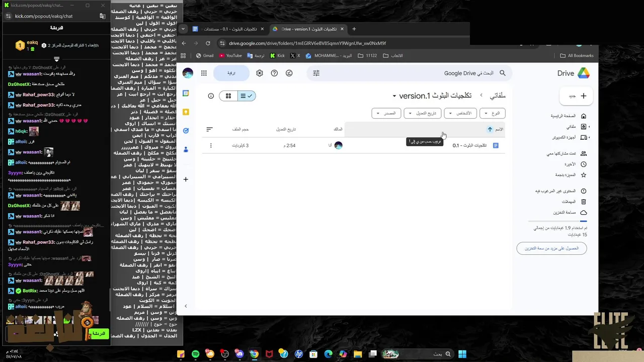This screenshot has width=644, height=362.
Task: Collapse the Drive side panel chevron
Action: coord(186,306)
